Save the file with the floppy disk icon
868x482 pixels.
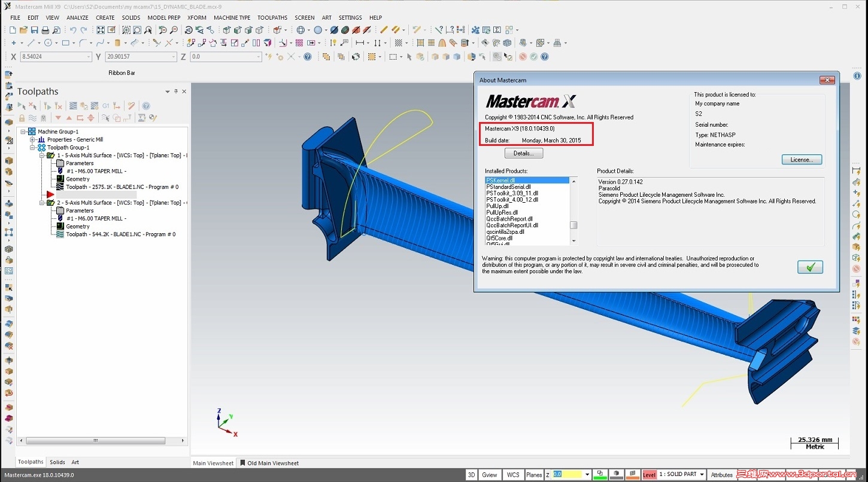(x=34, y=30)
